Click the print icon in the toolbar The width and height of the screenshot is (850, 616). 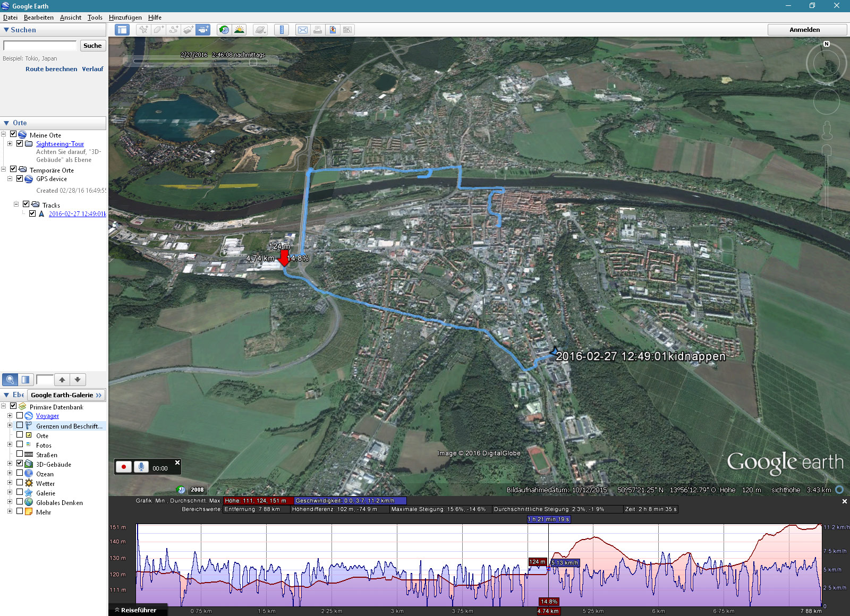(x=318, y=30)
